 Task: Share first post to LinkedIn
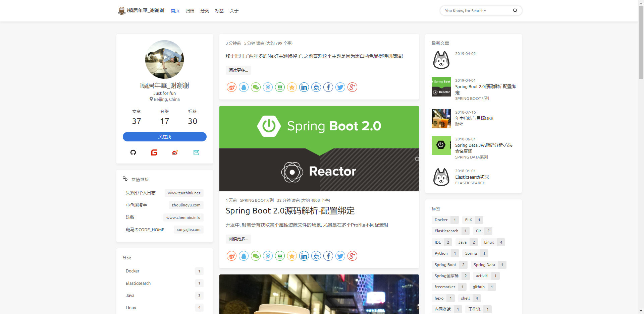pyautogui.click(x=304, y=87)
